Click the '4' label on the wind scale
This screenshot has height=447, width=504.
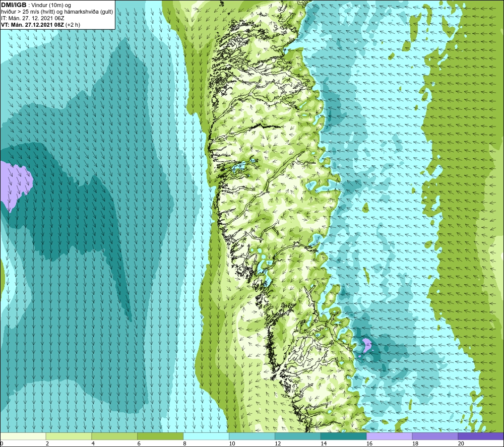tap(93, 443)
